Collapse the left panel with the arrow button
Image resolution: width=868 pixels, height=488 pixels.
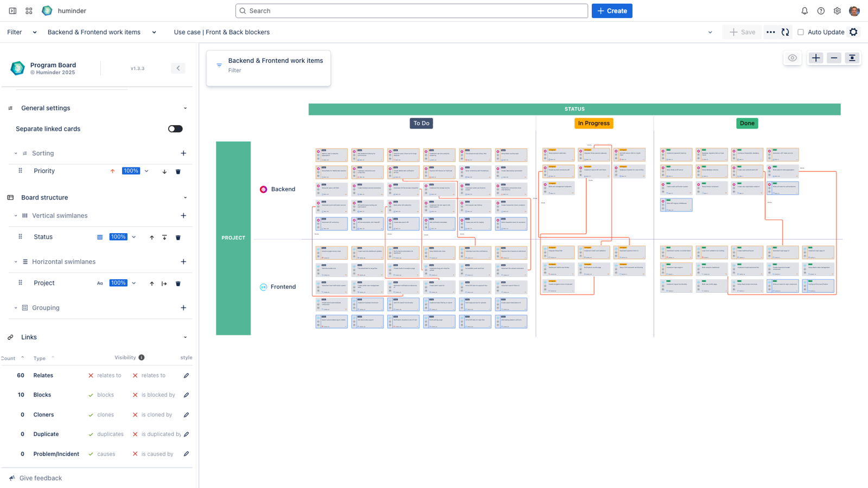178,68
